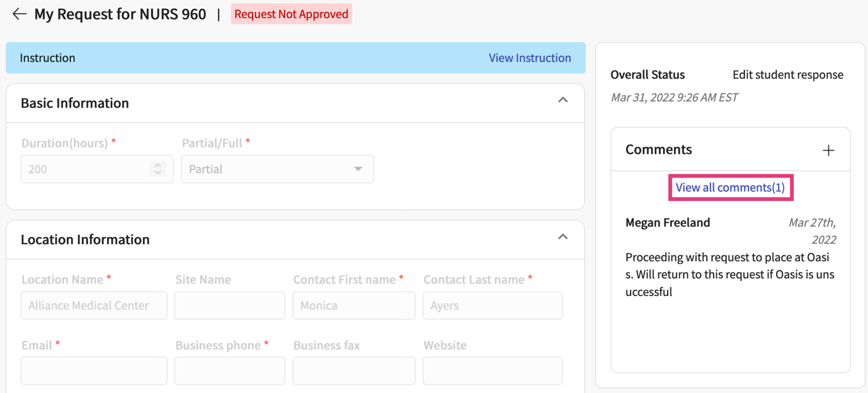868x393 pixels.
Task: Click the Website field
Action: (x=492, y=370)
